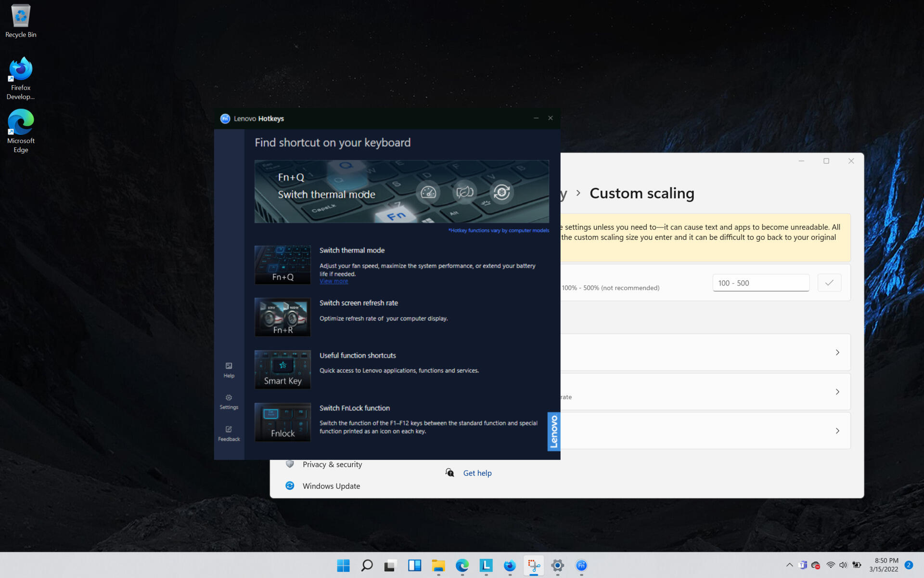Image resolution: width=924 pixels, height=578 pixels.
Task: Open Wi-Fi network tray icon
Action: [831, 565]
